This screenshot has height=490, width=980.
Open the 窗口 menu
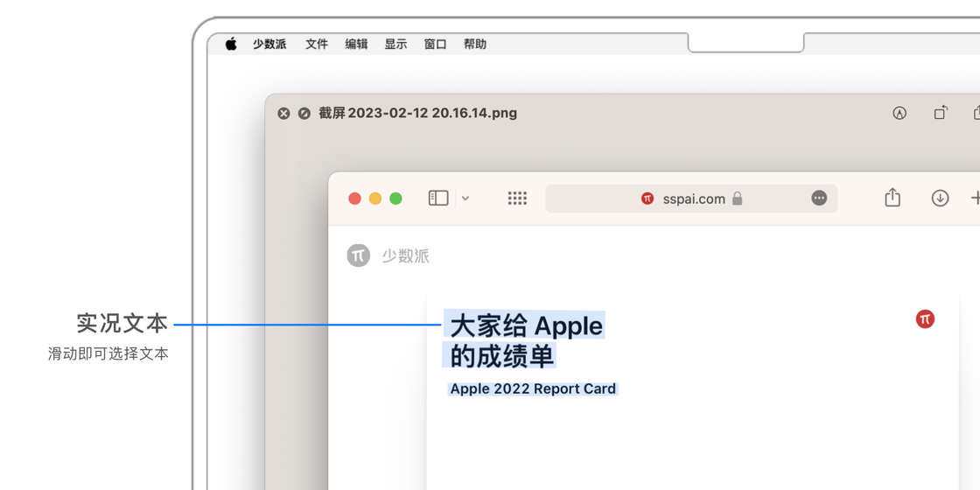pos(435,45)
